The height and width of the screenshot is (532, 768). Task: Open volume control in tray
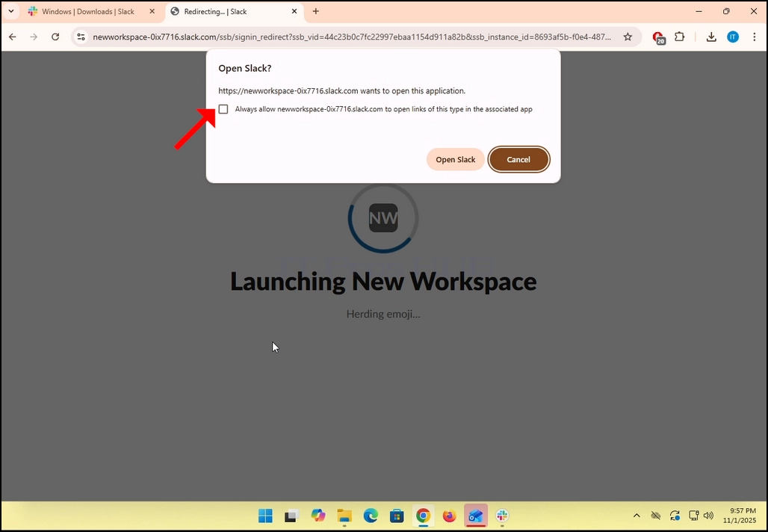point(708,516)
